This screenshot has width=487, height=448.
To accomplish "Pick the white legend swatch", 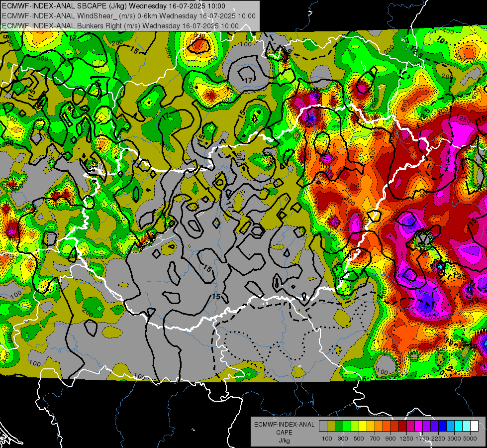I will [x=475, y=426].
